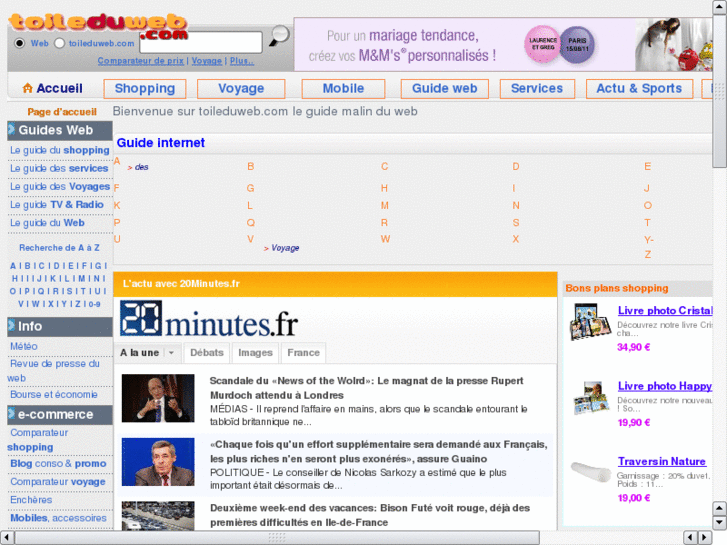Open Blog conso & promo link
This screenshot has width=727, height=545.
click(x=58, y=464)
